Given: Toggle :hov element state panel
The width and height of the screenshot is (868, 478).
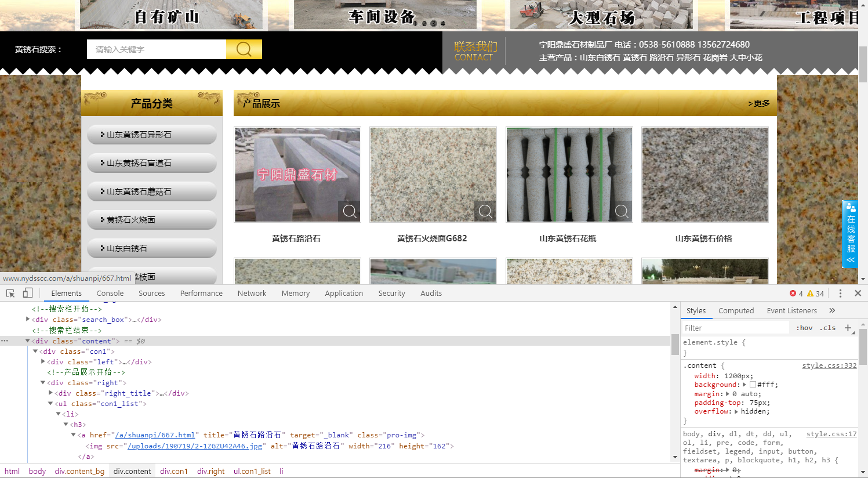Looking at the screenshot, I should pos(804,328).
